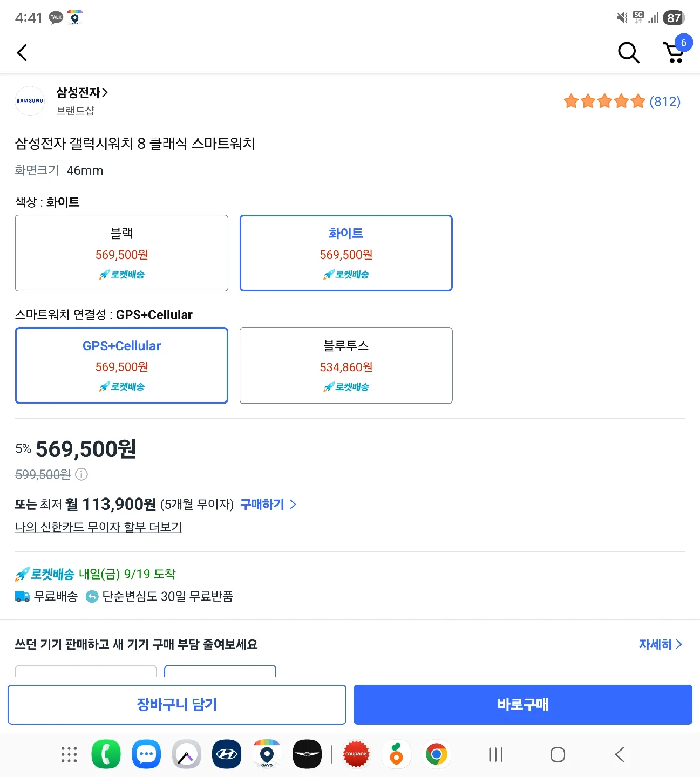Screen dimensions: 700x777
Task: Open 나의 신한카드 무이자 할부 더보기 link
Action: (98, 527)
